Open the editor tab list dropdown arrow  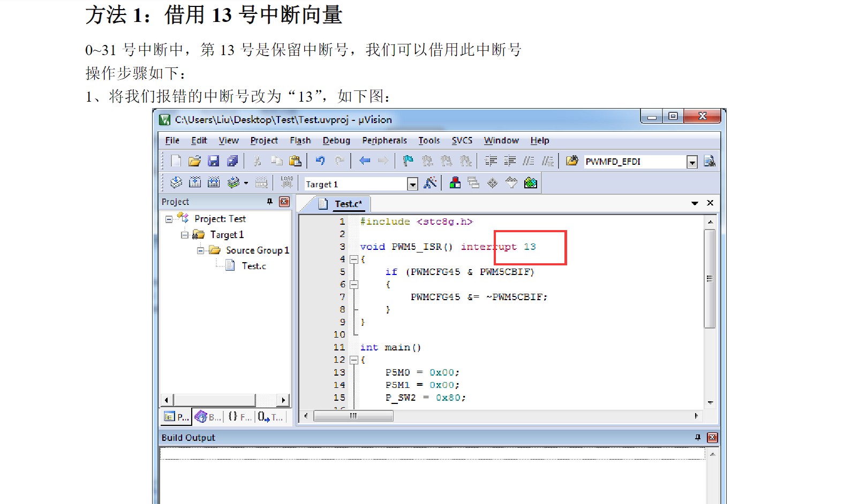[695, 203]
